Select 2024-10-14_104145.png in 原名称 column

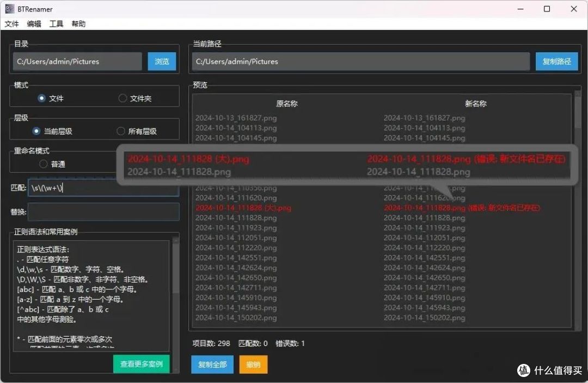pos(236,138)
